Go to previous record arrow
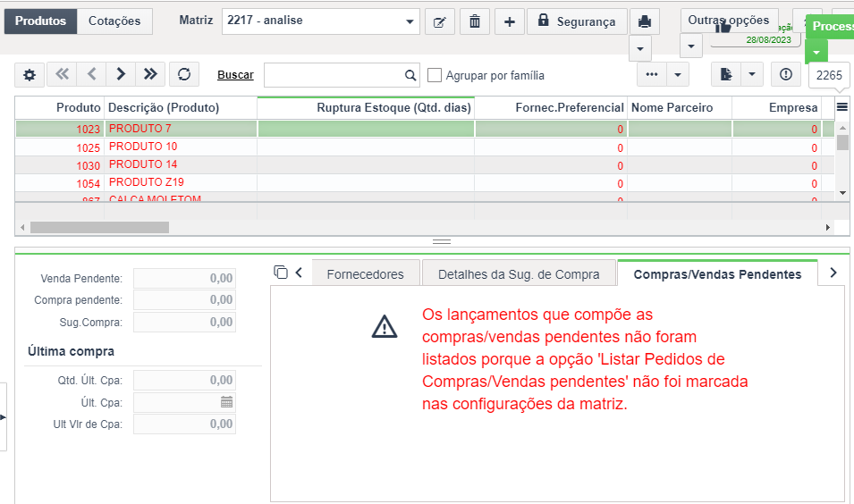The height and width of the screenshot is (504, 854). point(91,74)
